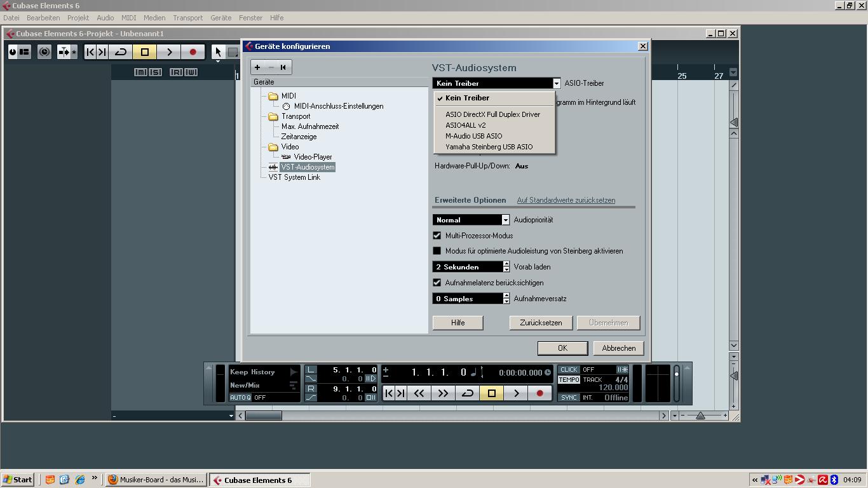Open the MIDI menu in menu bar
Screen dimensions: 868x488
[129, 18]
